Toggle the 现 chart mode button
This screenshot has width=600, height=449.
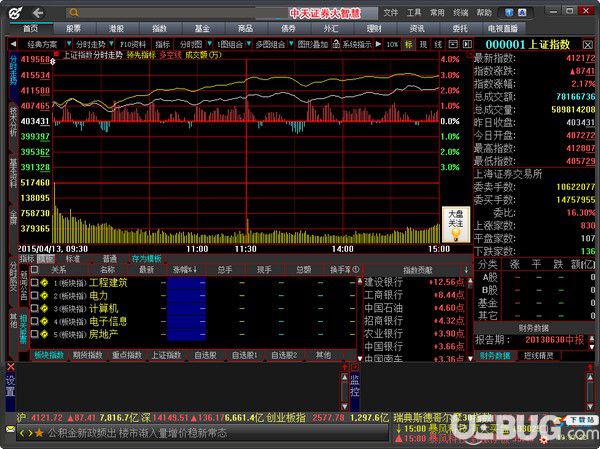[423, 44]
